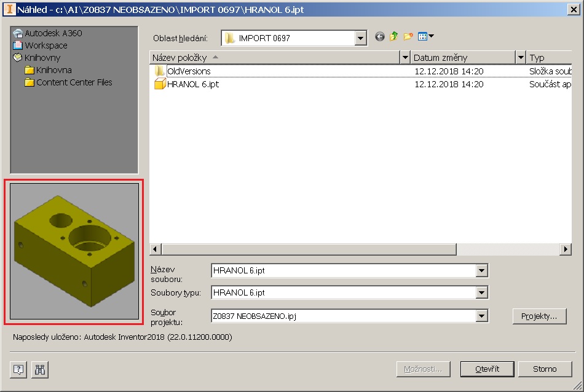
Task: Open the Content Center Files folder
Action: (74, 82)
